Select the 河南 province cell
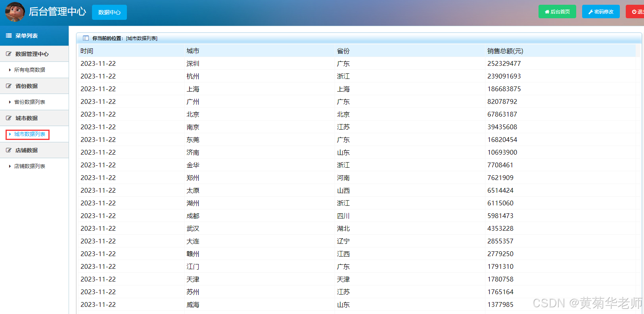Viewport: 644px width, 314px height. [343, 178]
